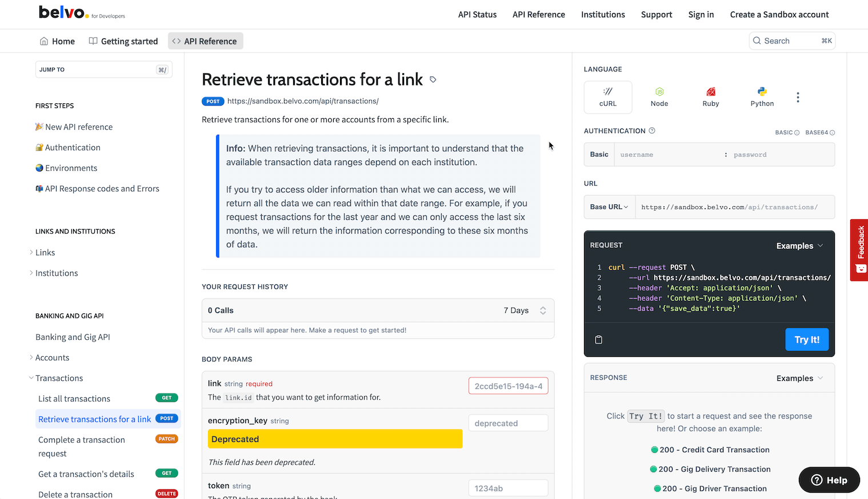The width and height of the screenshot is (868, 499).
Task: Switch to the API Reference tab
Action: tap(205, 41)
